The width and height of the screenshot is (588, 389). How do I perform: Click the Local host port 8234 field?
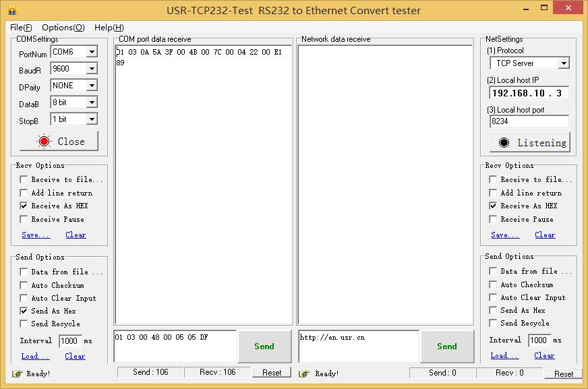tap(529, 121)
